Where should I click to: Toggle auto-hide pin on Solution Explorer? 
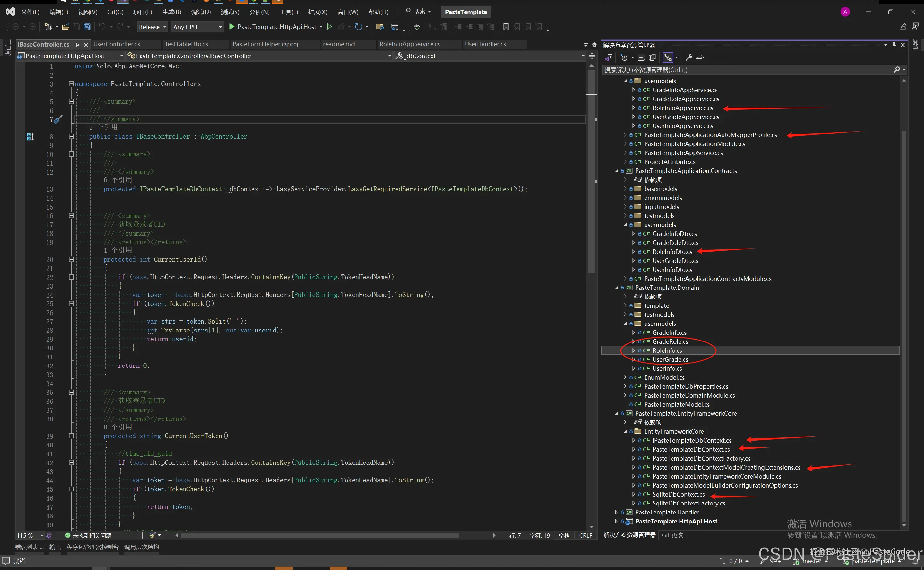[894, 45]
